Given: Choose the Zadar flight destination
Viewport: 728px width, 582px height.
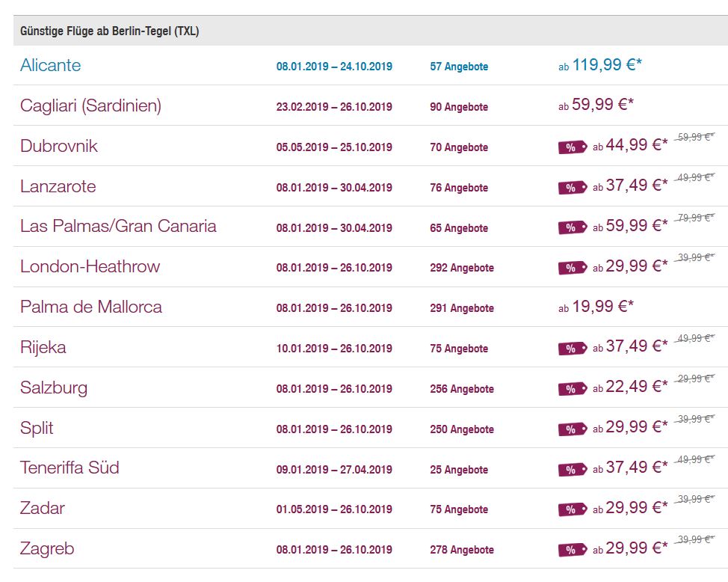Looking at the screenshot, I should pyautogui.click(x=43, y=508).
